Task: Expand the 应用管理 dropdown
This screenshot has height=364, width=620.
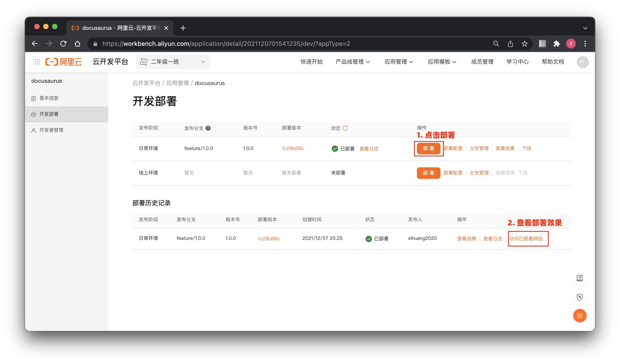Action: tap(399, 62)
